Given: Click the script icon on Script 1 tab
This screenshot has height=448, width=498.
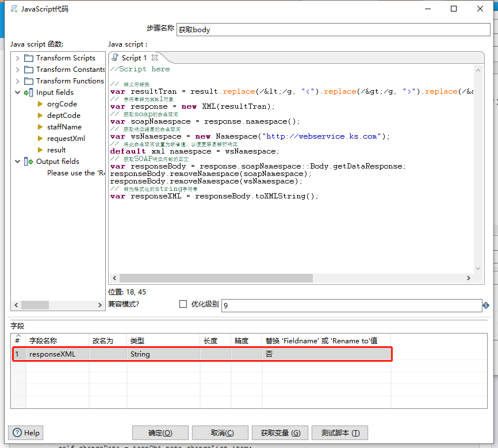Looking at the screenshot, I should pos(115,58).
